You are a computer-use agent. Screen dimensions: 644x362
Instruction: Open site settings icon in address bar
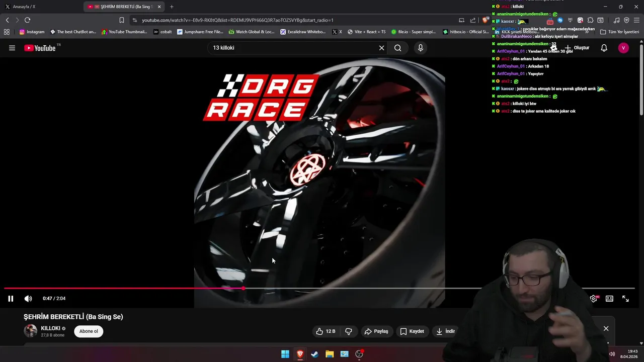pyautogui.click(x=135, y=20)
